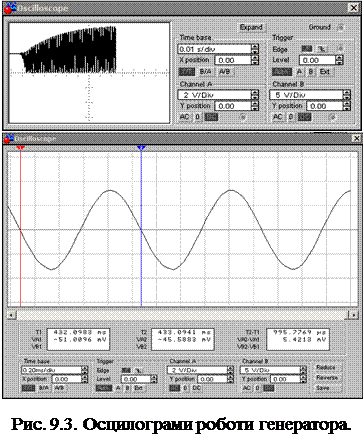Viewport: 364px width, 446px height.
Task: Select AC coupling for Channel A in the small oscilloscope
Action: point(184,117)
